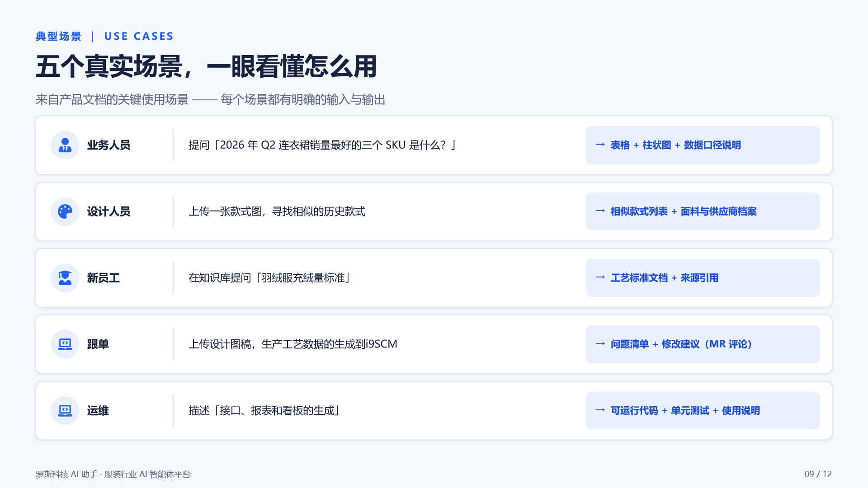
Task: Click the arrow before 工艺标准文档
Action: tap(600, 277)
